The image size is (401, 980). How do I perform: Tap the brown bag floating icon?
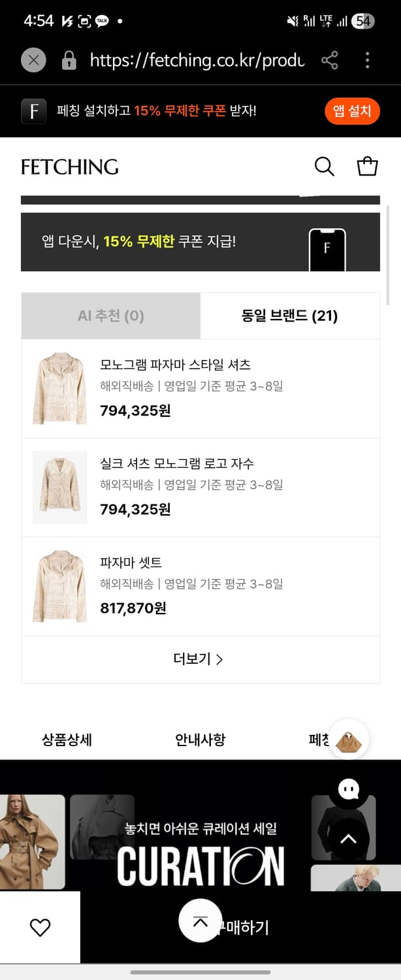coord(349,740)
